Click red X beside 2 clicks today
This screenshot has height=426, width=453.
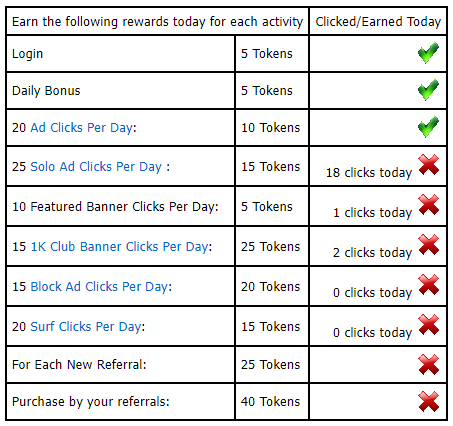click(x=429, y=244)
